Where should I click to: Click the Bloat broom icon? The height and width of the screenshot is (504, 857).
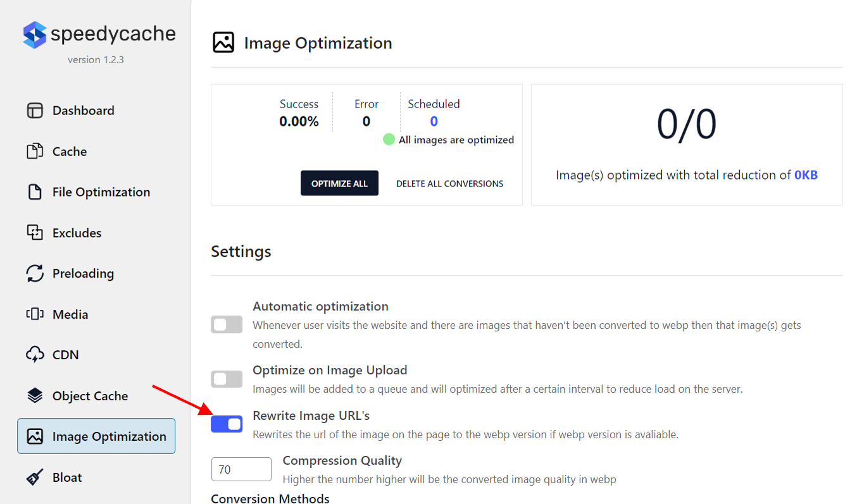[x=35, y=477]
